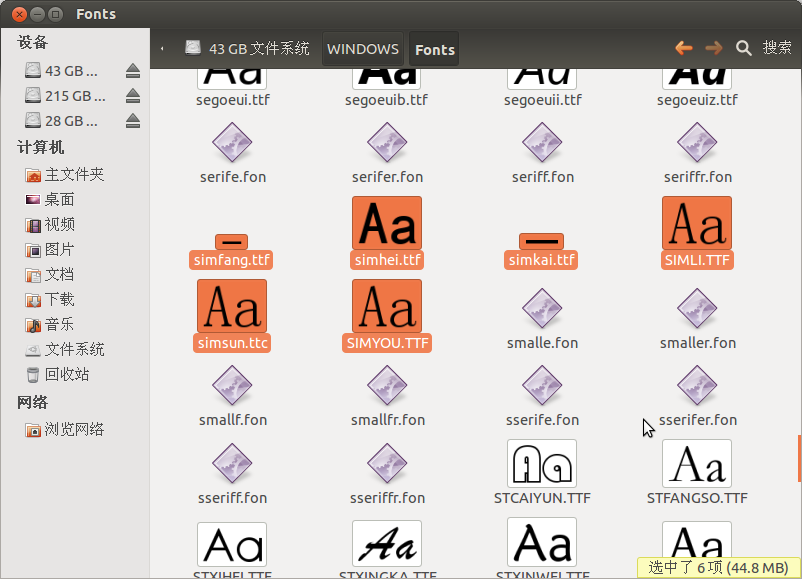Viewport: 802px width, 579px height.
Task: Select the simsun.ttc font preview icon
Action: pyautogui.click(x=232, y=306)
